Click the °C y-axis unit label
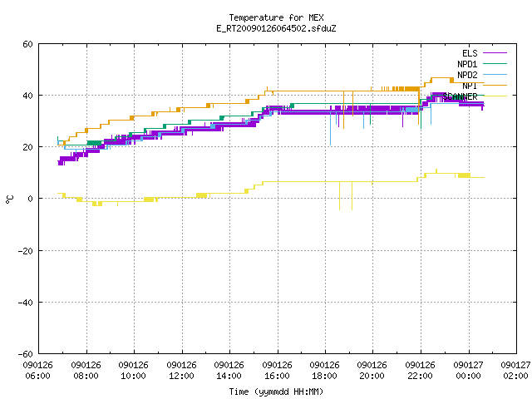Image resolution: width=532 pixels, height=399 pixels. pos(10,199)
